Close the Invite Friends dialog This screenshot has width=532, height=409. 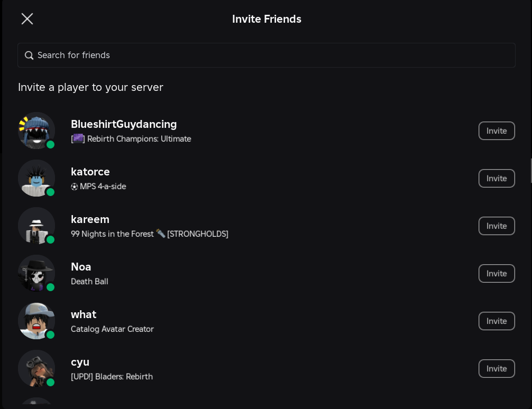27,19
